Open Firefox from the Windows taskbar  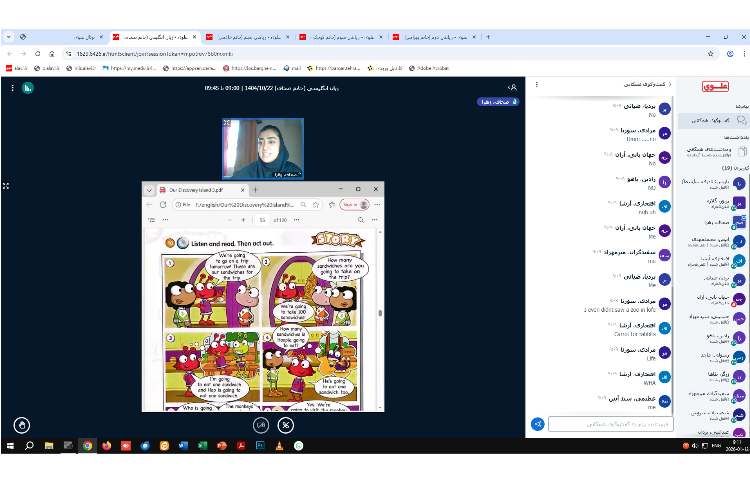click(x=107, y=445)
